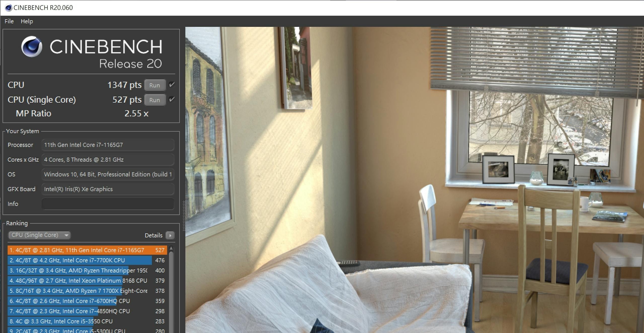Select ranking row 2 Core i7-7700K
Viewport: 644px width, 333px height.
(87, 260)
